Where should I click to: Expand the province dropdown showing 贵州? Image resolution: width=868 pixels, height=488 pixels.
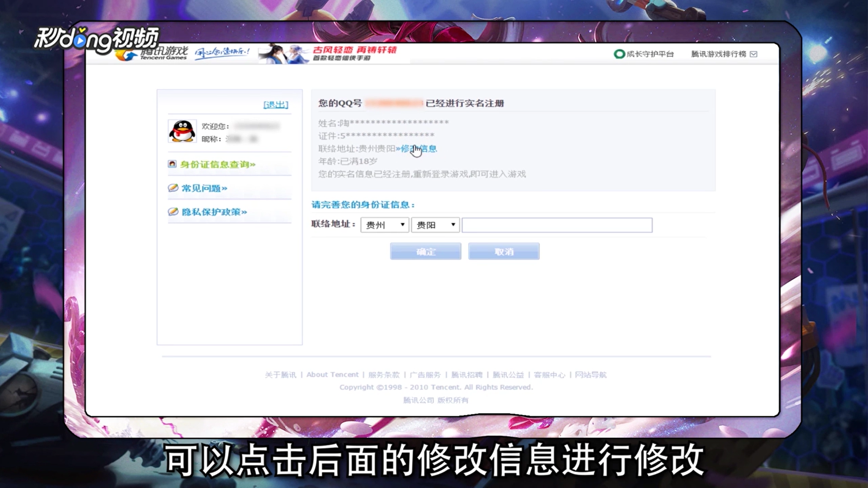click(x=385, y=225)
